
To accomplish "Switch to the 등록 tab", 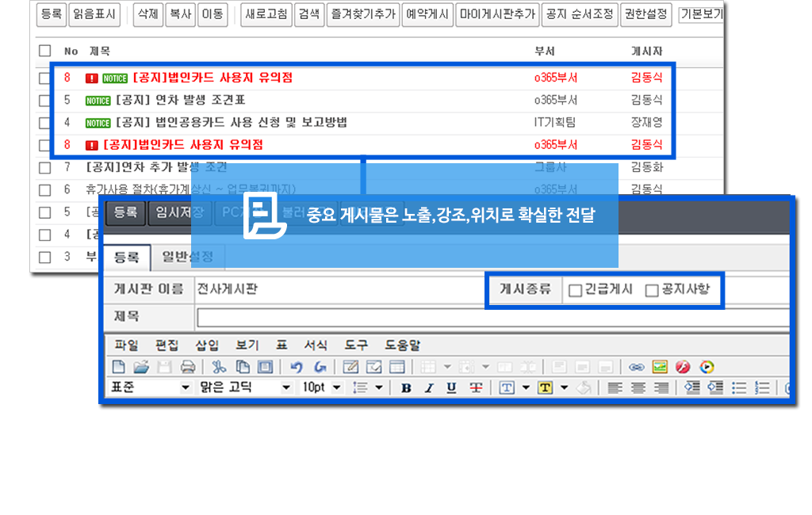I will point(127,257).
